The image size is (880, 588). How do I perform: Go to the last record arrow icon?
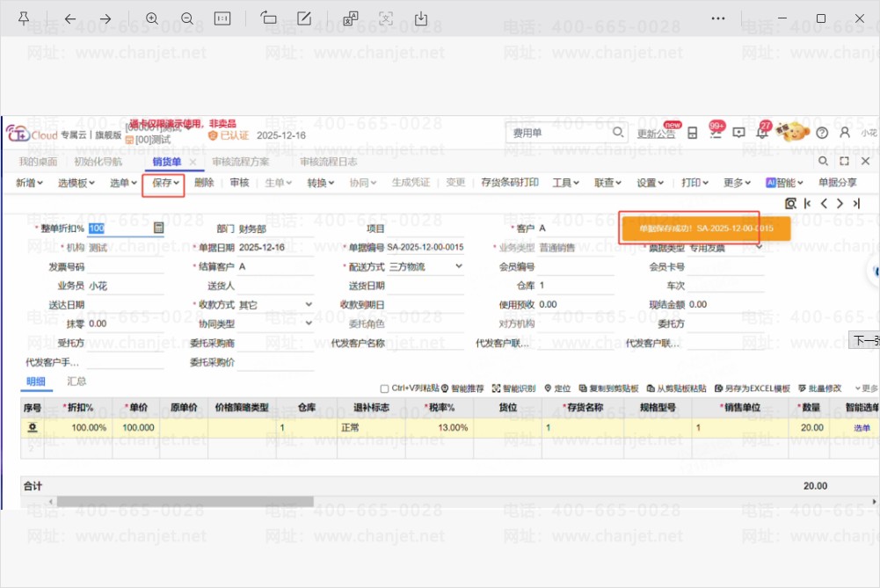[856, 204]
